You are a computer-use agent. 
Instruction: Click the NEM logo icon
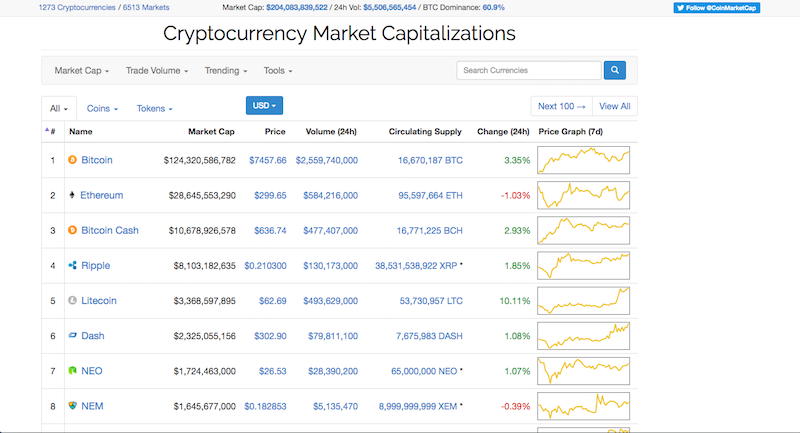[72, 406]
